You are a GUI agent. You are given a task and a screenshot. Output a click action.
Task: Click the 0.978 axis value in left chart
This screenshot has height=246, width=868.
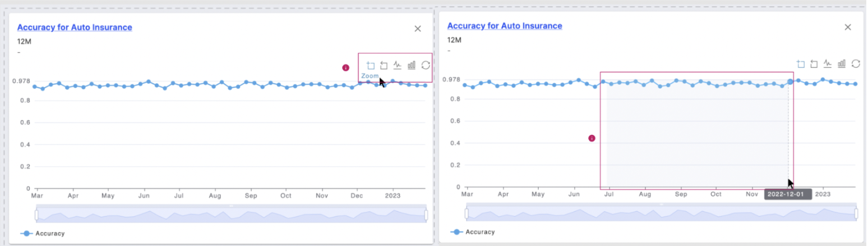tap(21, 81)
